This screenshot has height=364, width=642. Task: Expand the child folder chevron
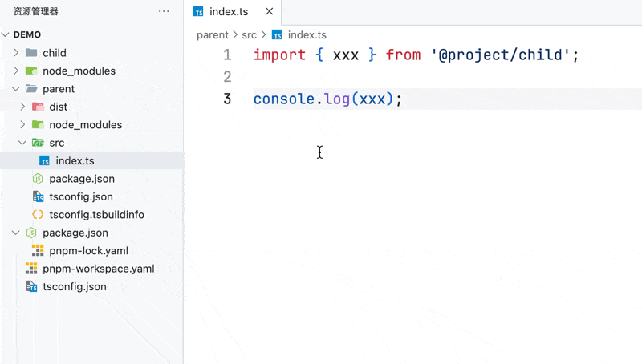[16, 53]
